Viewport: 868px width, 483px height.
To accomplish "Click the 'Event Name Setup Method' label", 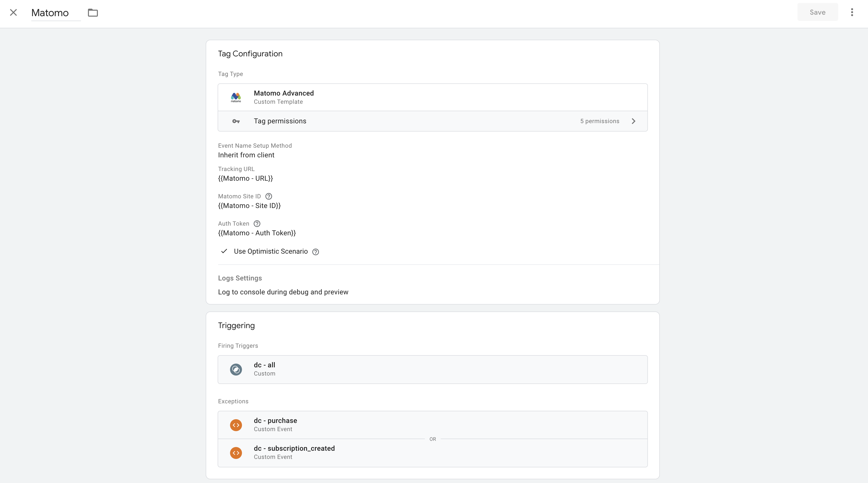I will (x=255, y=146).
